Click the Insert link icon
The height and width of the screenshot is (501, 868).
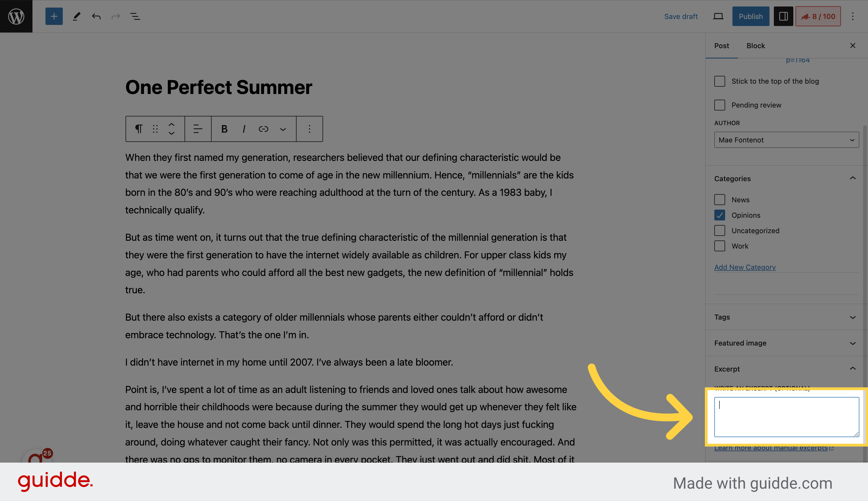pos(264,129)
